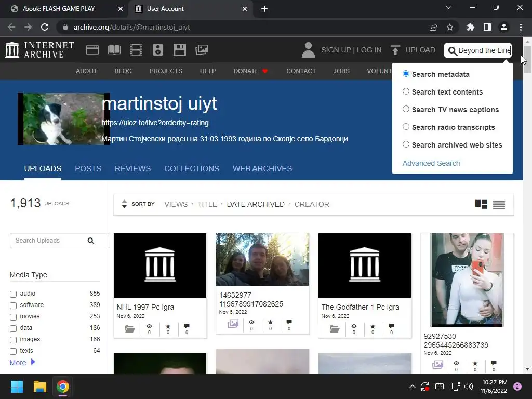Sort uploads by TITLE
Image resolution: width=532 pixels, height=399 pixels.
tap(207, 204)
